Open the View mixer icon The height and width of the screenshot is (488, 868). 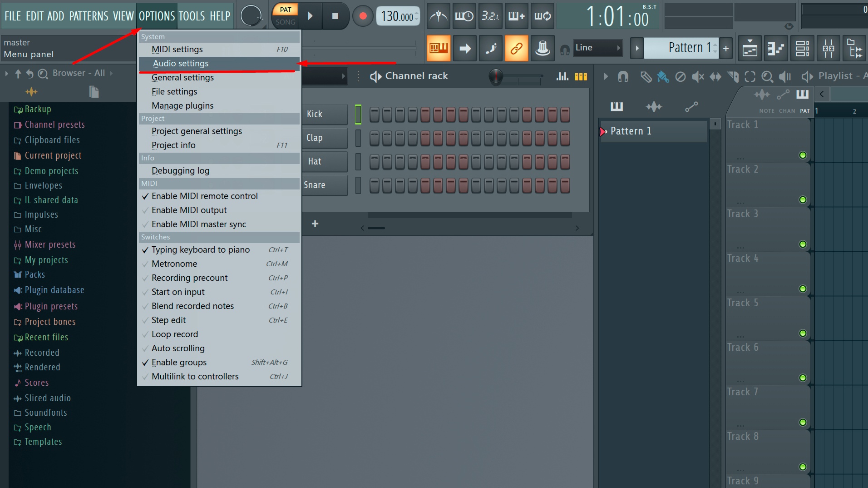pos(829,48)
